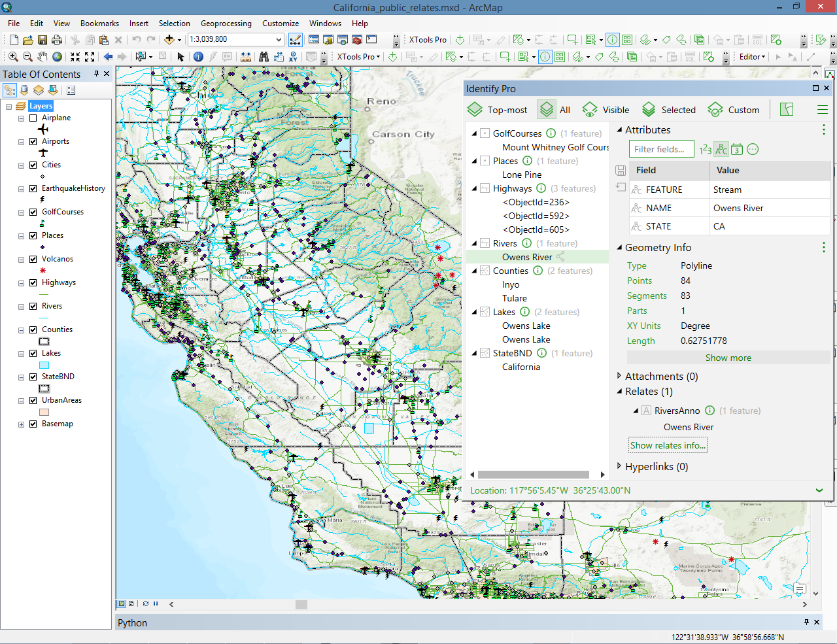Open the Editor Toolbar icon beside scale box
837x644 pixels.
click(296, 40)
